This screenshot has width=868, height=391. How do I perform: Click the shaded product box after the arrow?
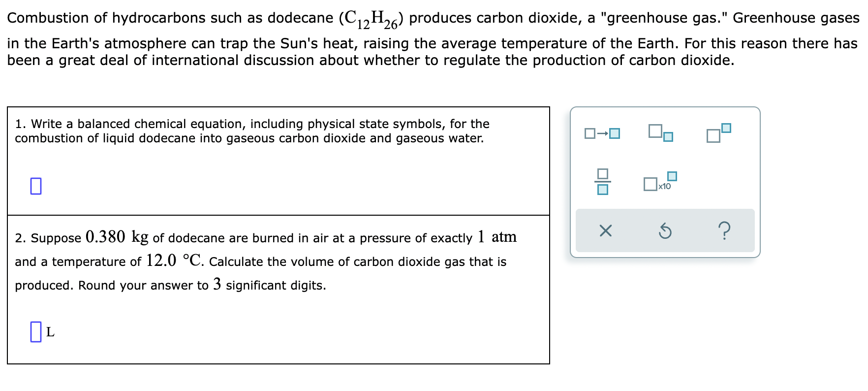614,132
